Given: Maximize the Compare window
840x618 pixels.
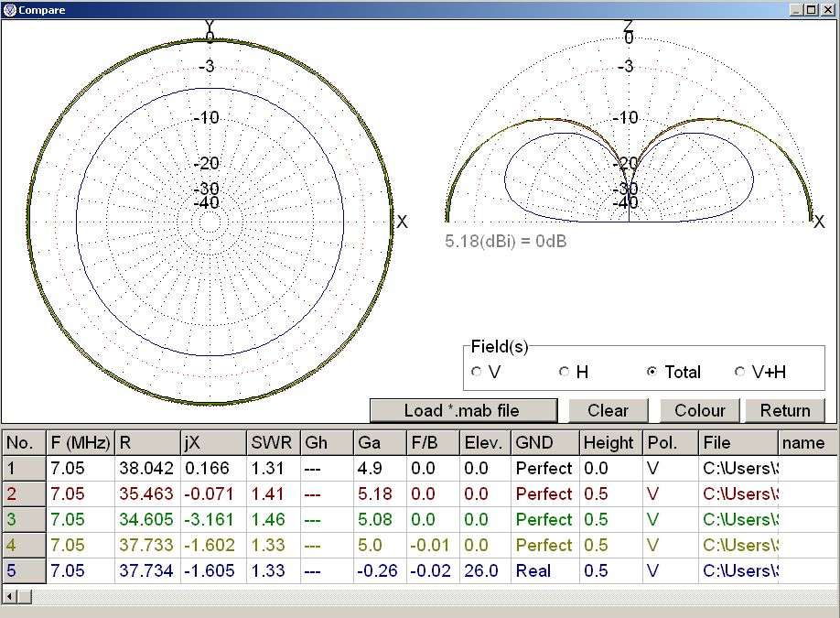Looking at the screenshot, I should [811, 9].
